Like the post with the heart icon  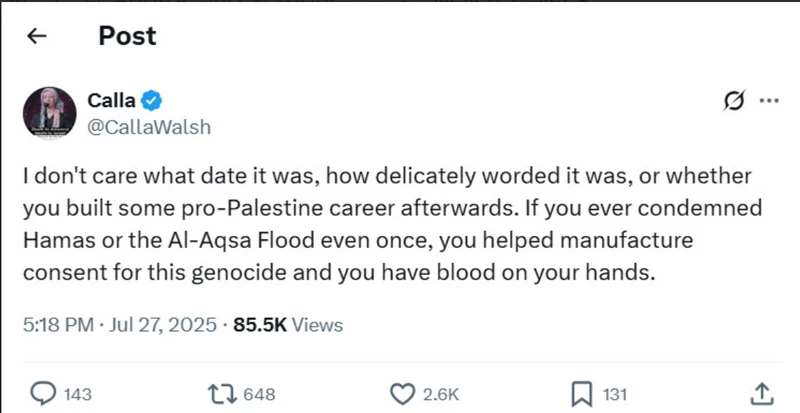(402, 394)
